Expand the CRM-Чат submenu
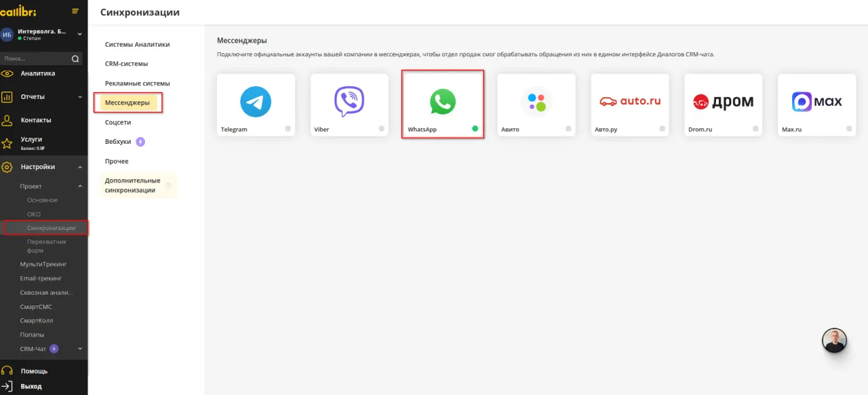Screen dimensions: 868x395 79,348
